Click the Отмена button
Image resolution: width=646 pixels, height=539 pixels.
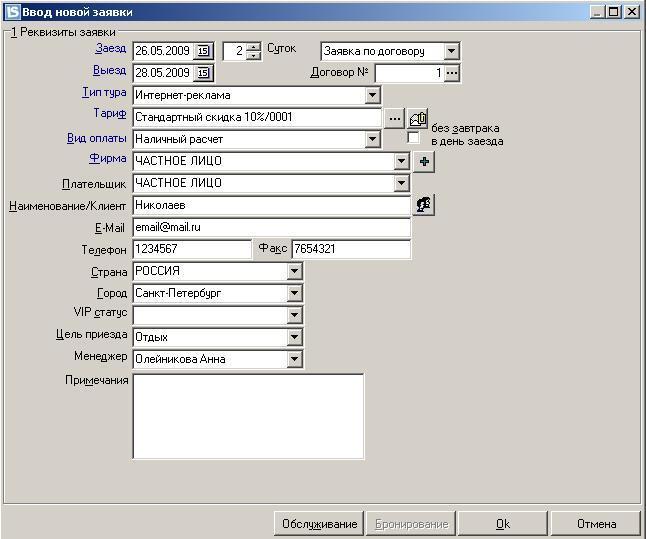point(596,524)
